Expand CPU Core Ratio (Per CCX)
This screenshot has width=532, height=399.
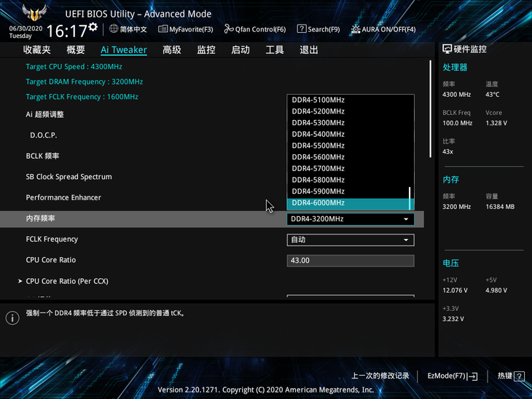tap(67, 281)
